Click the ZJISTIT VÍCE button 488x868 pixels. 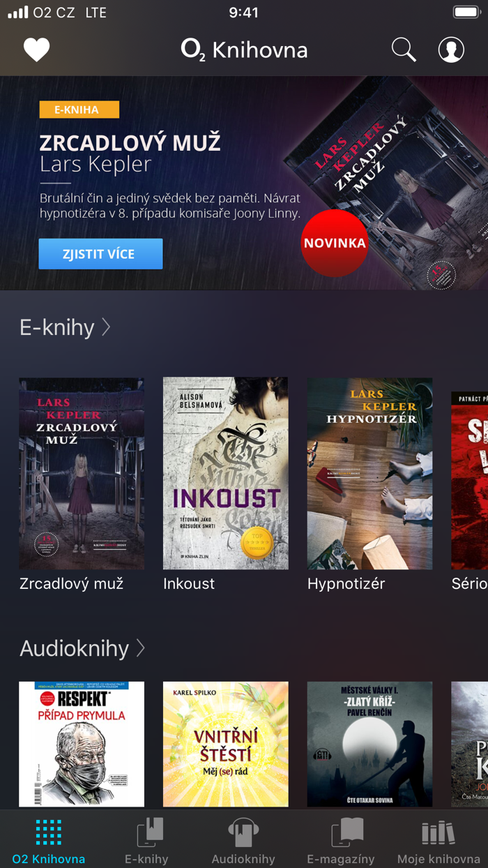(100, 254)
